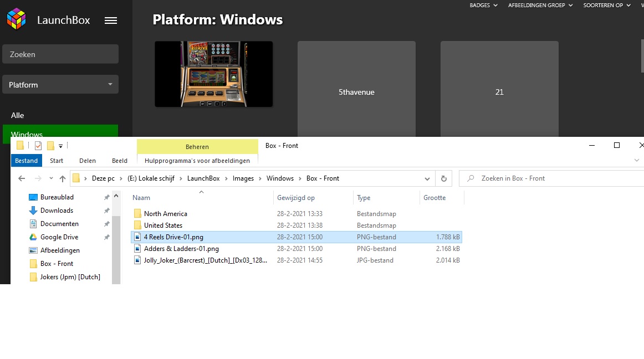Click the LaunchBox cube logo
The image size is (644, 359).
(17, 19)
